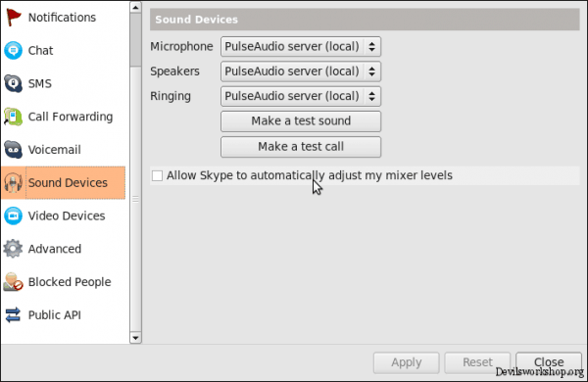The image size is (588, 382).
Task: Select the Voicemail tape icon
Action: tap(13, 149)
